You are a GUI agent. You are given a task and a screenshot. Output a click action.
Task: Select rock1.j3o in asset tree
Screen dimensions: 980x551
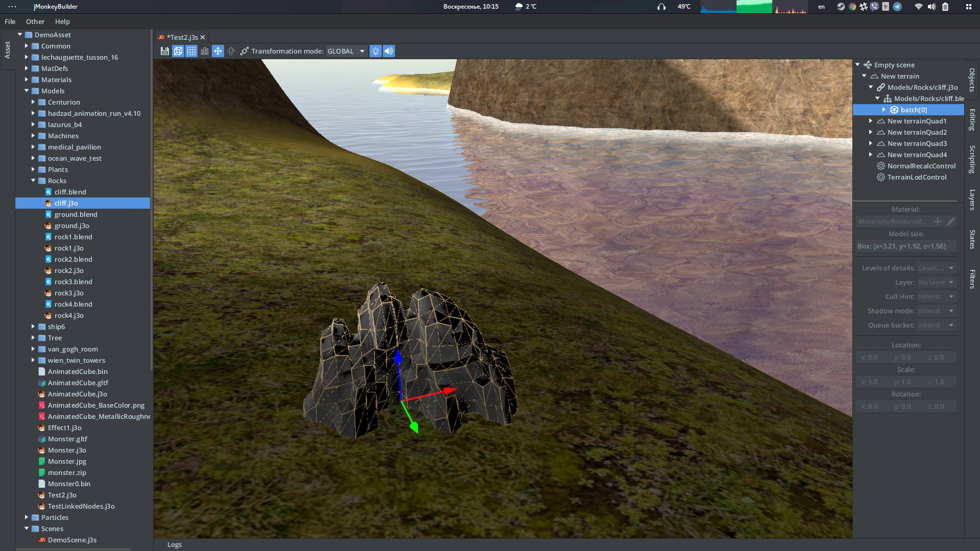pos(69,248)
